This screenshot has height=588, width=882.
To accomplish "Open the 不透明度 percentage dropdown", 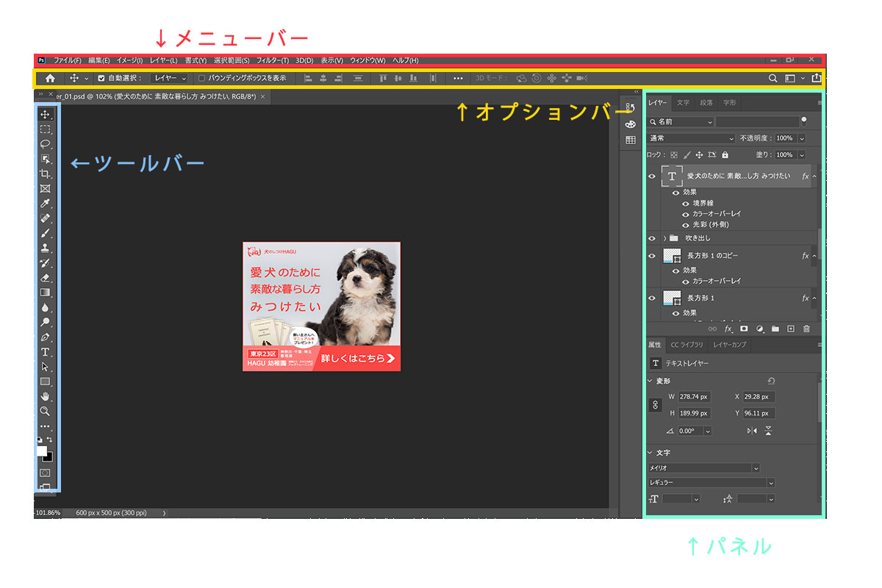I will pyautogui.click(x=801, y=138).
